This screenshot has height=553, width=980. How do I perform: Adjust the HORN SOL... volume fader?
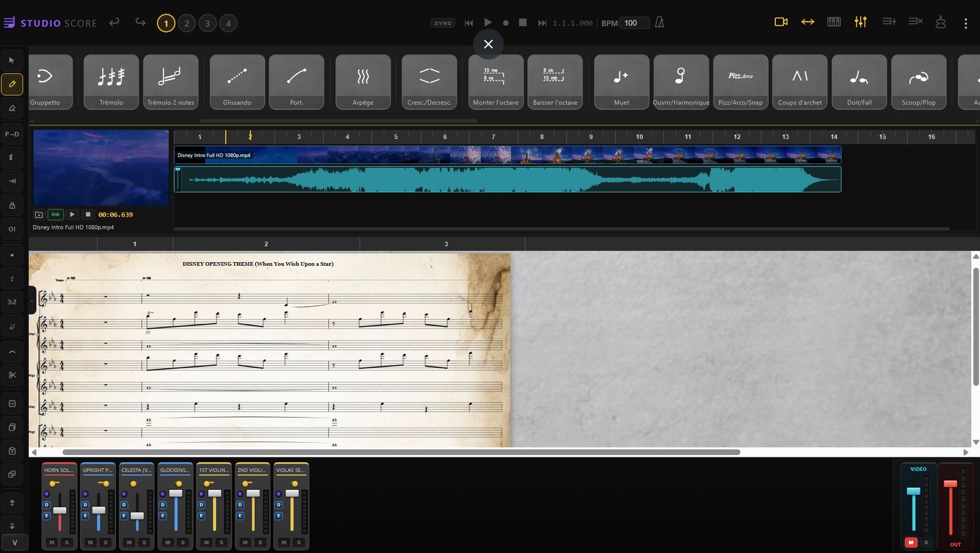59,510
